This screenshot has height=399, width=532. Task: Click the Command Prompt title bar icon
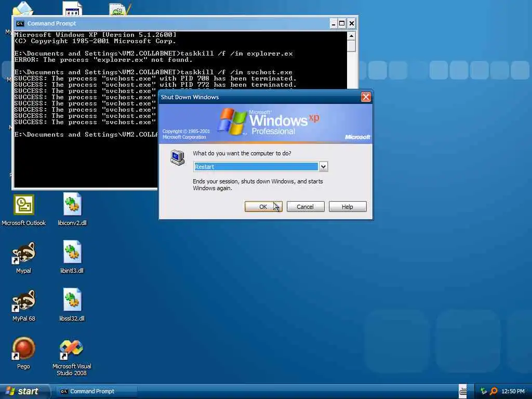tap(20, 23)
